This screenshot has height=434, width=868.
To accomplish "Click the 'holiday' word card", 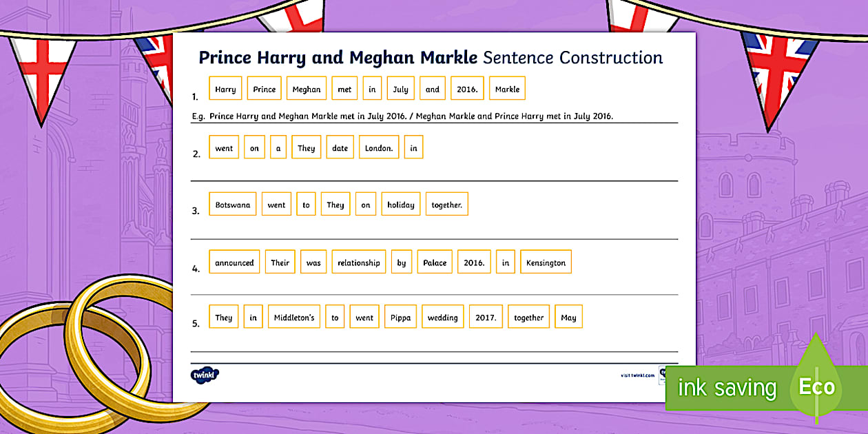I will pos(401,205).
